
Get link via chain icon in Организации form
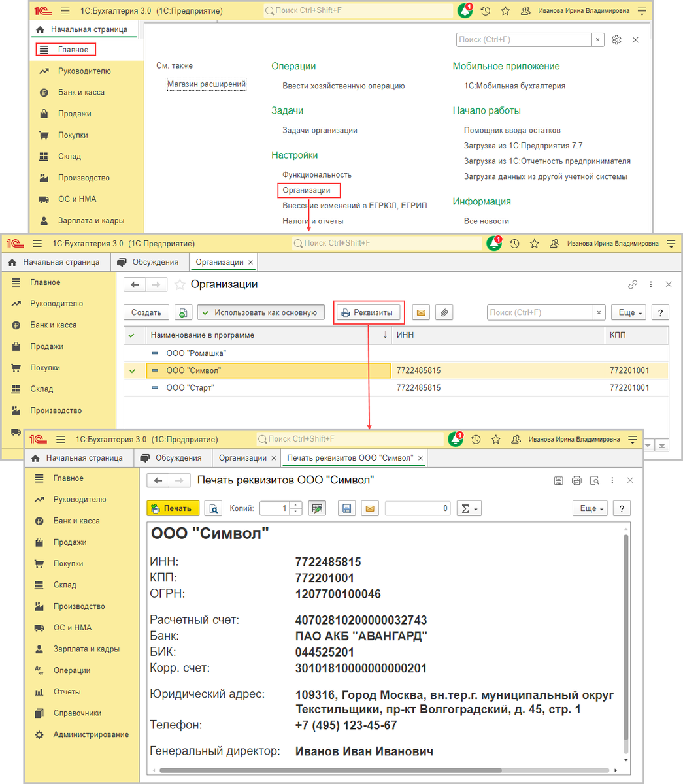point(633,285)
